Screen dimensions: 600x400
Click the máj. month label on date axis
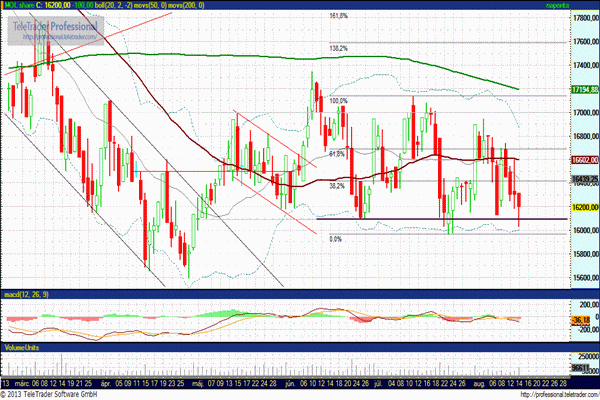pos(199,381)
